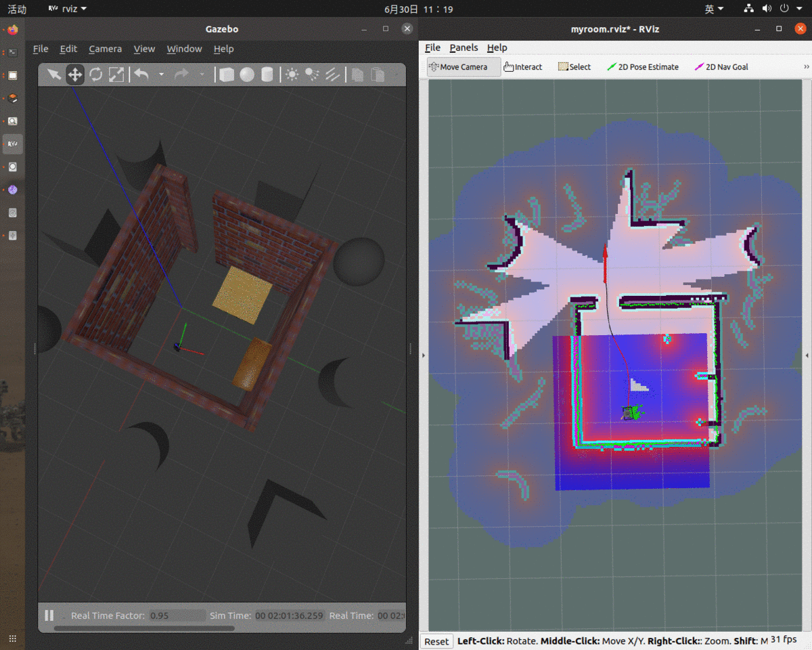
Task: Select the 2D Nav Goal tool
Action: [x=721, y=67]
